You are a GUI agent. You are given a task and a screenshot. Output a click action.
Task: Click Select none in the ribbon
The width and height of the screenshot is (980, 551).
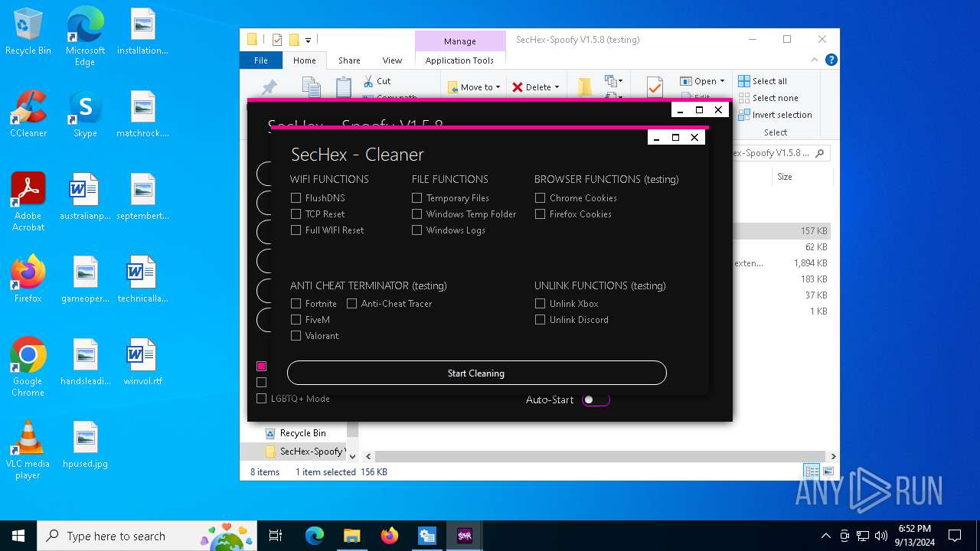pyautogui.click(x=768, y=98)
